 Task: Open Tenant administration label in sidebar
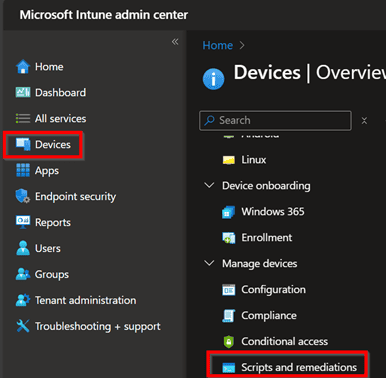(85, 300)
